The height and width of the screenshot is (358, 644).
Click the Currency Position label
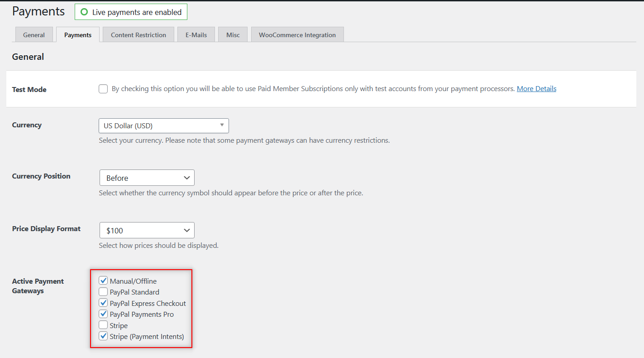click(41, 176)
